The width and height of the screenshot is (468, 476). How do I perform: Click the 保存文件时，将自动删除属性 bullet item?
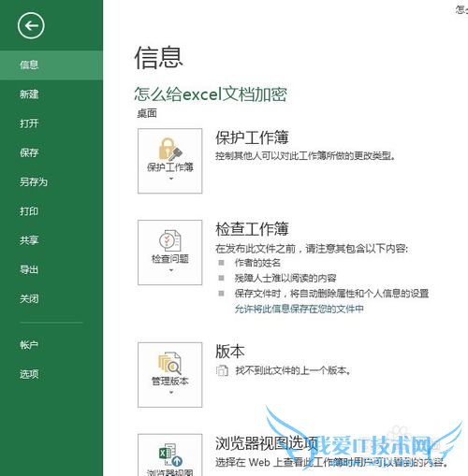[x=331, y=294]
